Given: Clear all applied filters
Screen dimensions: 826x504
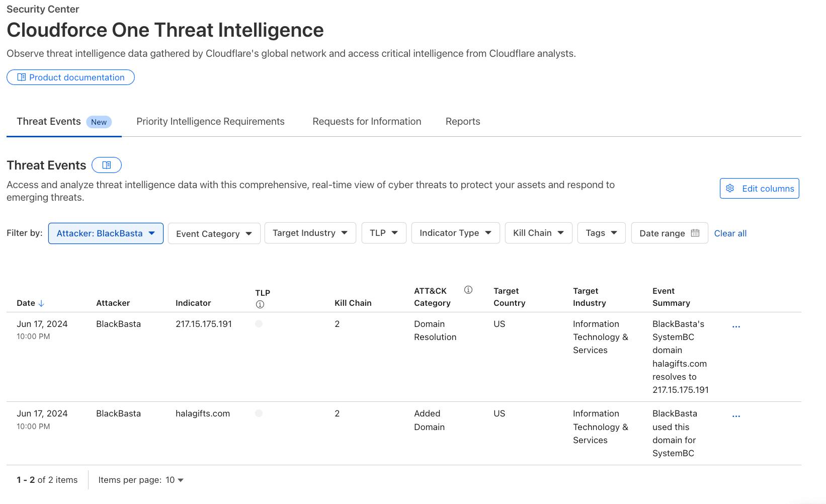Looking at the screenshot, I should pos(730,233).
